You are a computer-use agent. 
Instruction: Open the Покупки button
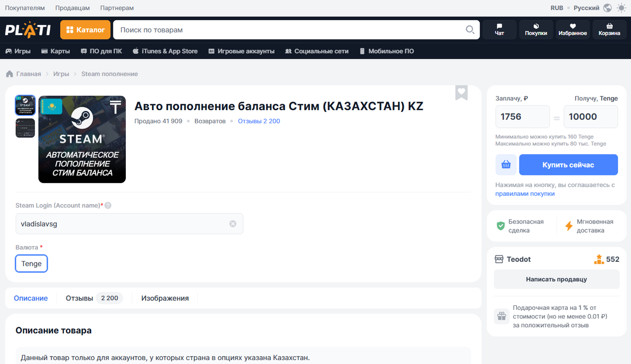pos(536,30)
